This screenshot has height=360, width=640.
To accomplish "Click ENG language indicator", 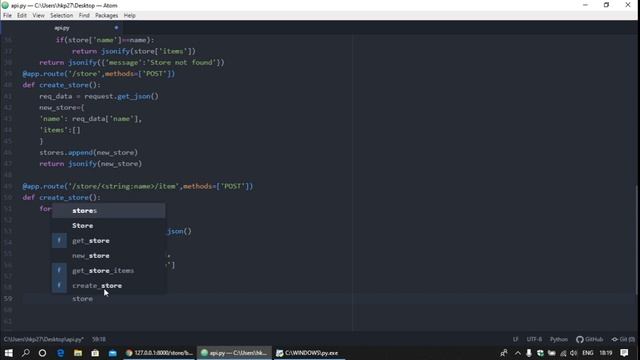I will pyautogui.click(x=588, y=353).
